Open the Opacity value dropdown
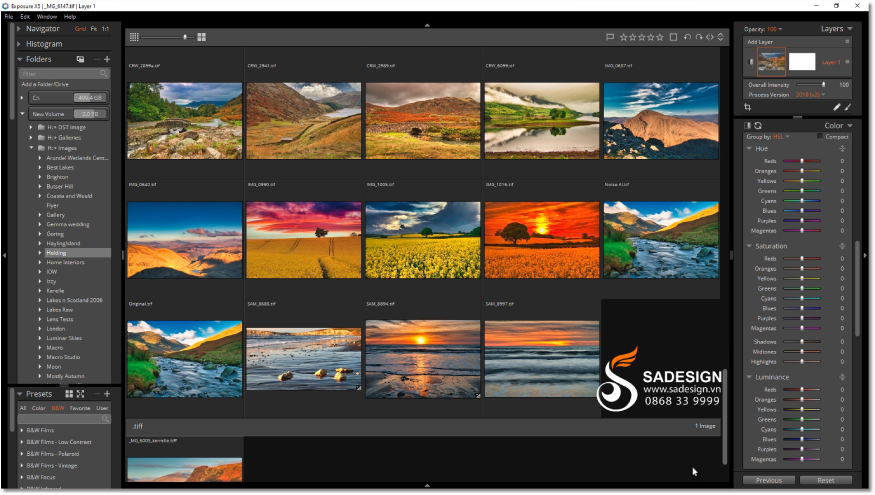Screen dimensions: 875x495 (775, 29)
